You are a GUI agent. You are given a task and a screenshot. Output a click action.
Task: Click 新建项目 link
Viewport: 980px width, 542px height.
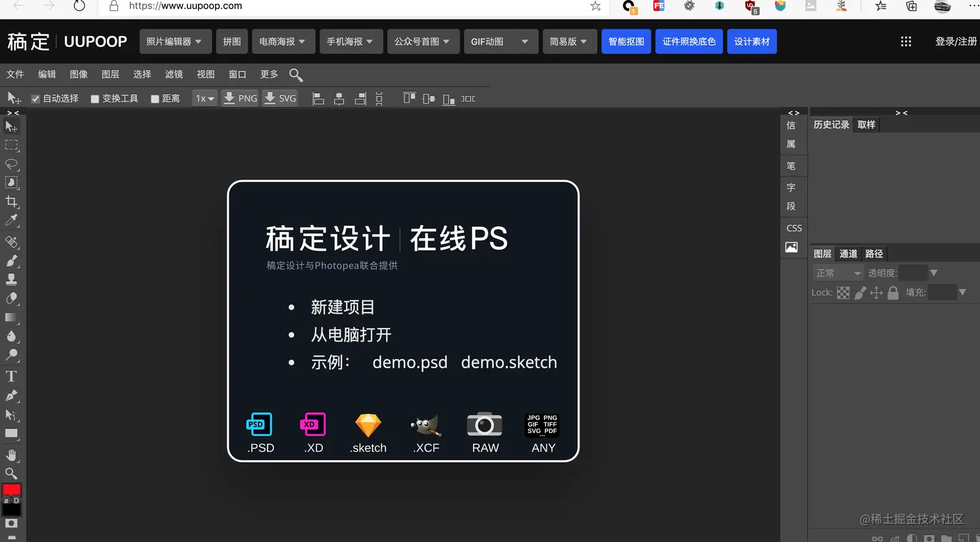(343, 307)
